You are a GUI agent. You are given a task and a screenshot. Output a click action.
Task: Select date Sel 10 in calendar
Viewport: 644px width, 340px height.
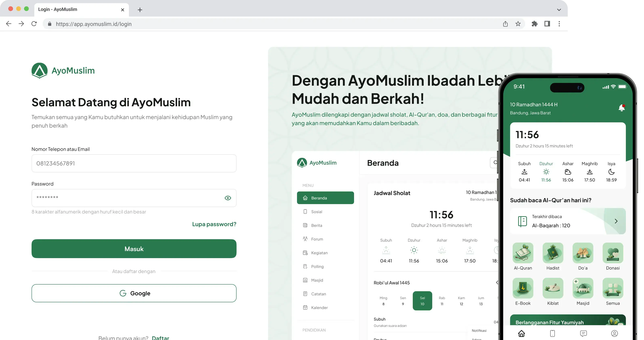coord(422,301)
